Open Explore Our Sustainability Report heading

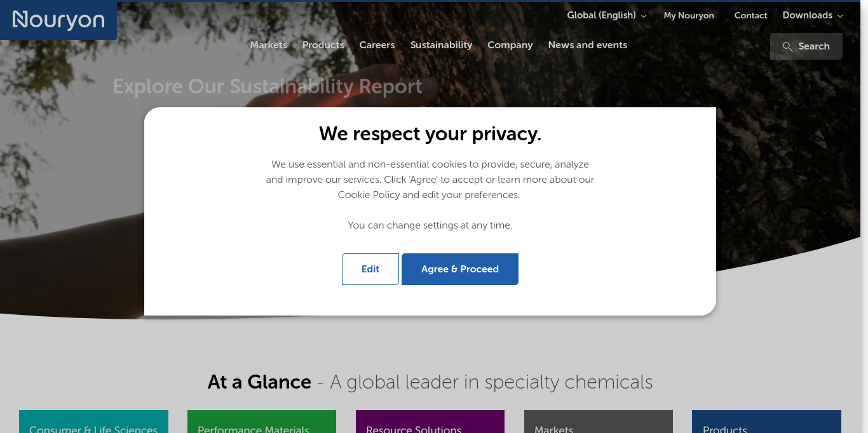tap(268, 86)
